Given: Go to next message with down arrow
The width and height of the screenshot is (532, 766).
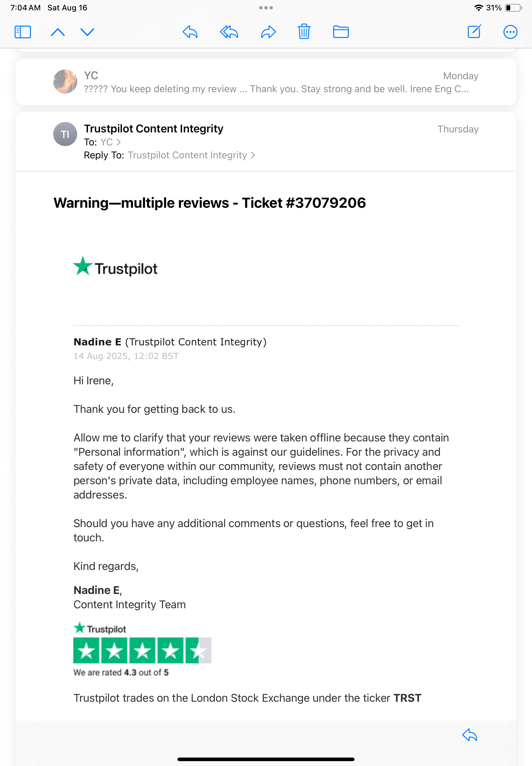Looking at the screenshot, I should pos(87,32).
